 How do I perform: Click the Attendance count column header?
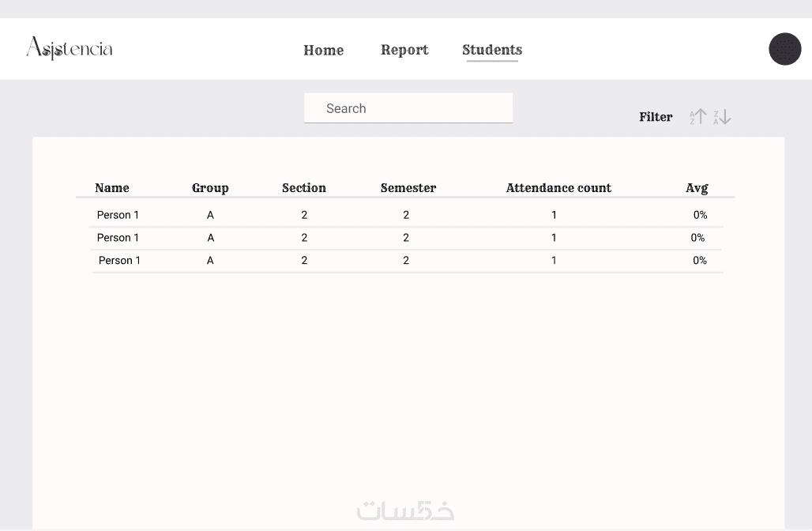point(558,188)
